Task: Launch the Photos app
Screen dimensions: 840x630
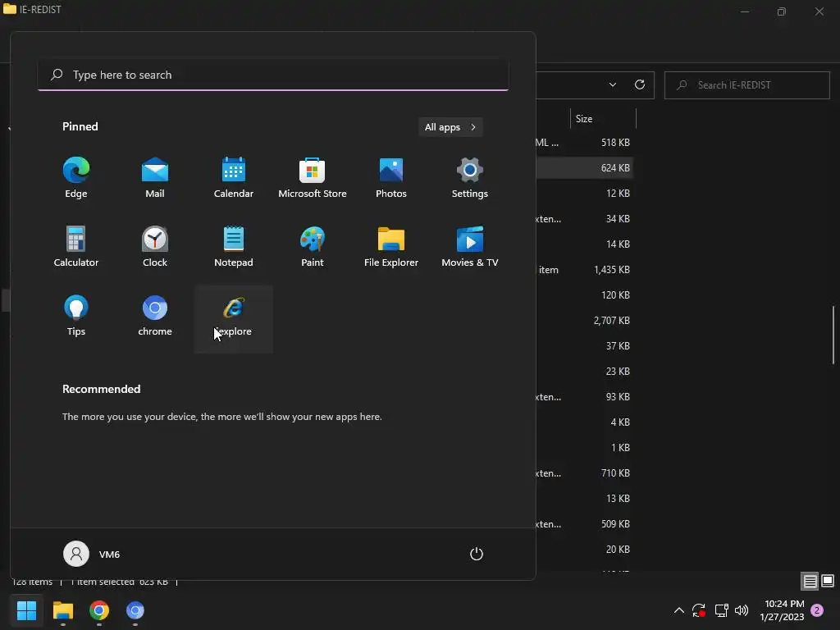Action: (x=391, y=178)
